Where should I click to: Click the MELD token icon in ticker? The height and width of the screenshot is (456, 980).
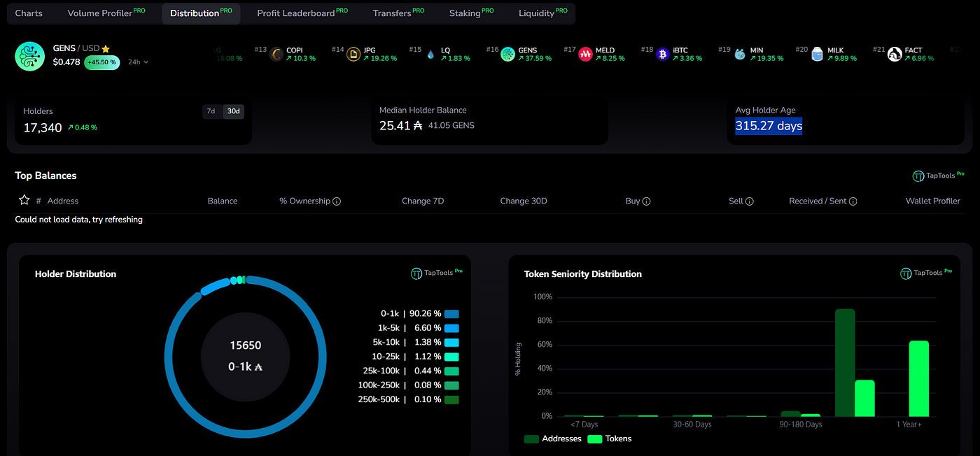pos(585,54)
